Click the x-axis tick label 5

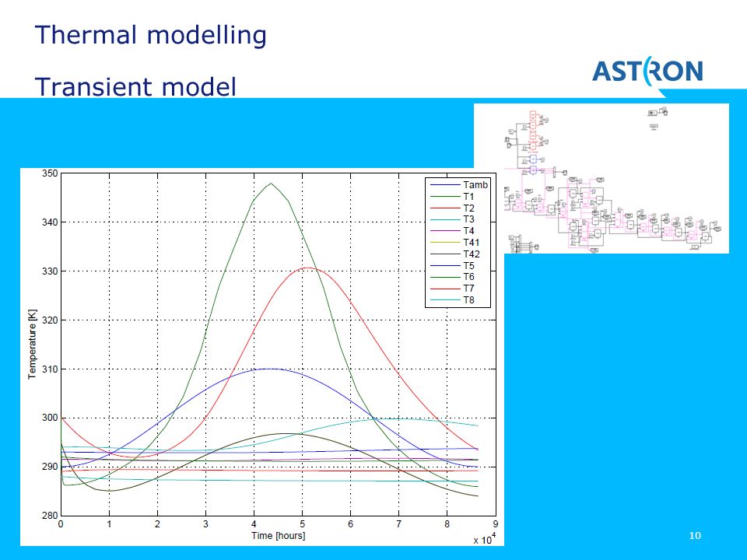[x=303, y=524]
